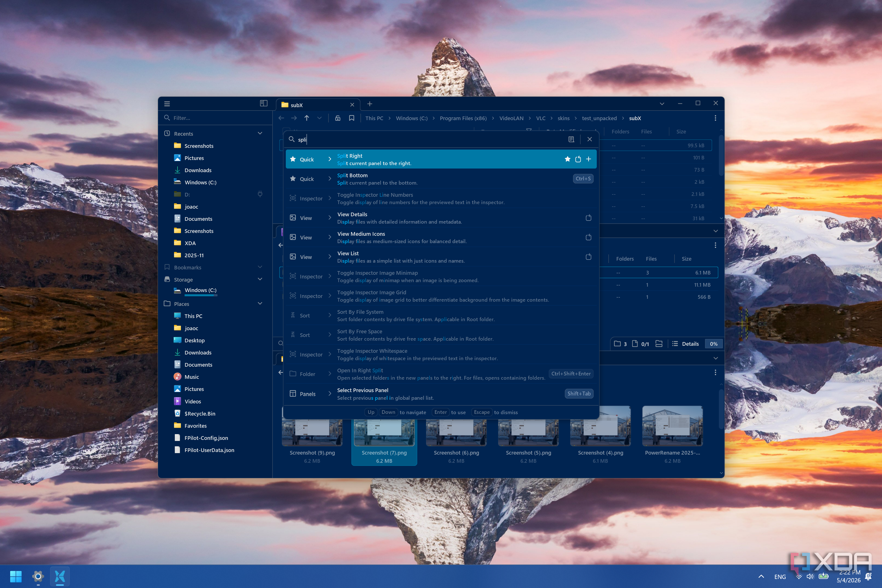Choose the Open In Right Split command
This screenshot has height=588, width=882.
click(x=441, y=374)
